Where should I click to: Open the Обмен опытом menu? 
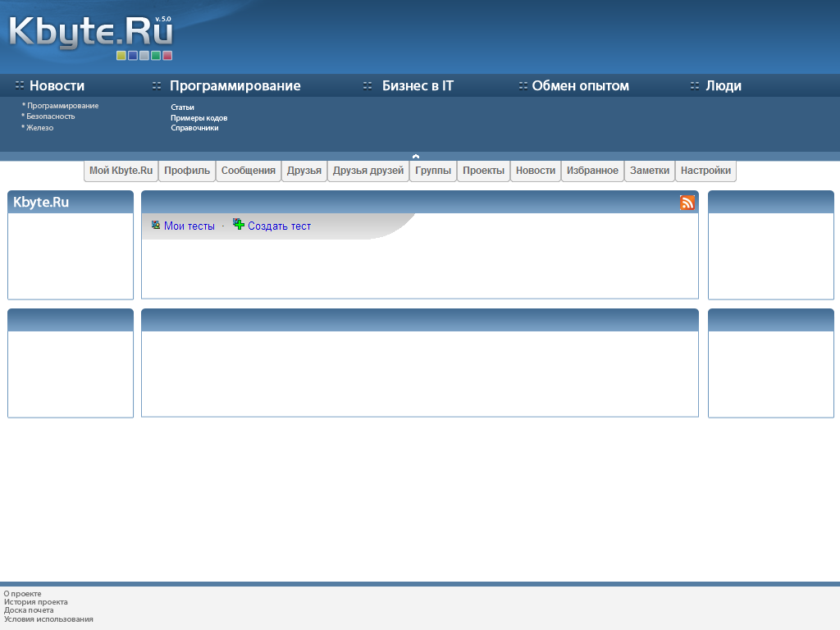[580, 85]
